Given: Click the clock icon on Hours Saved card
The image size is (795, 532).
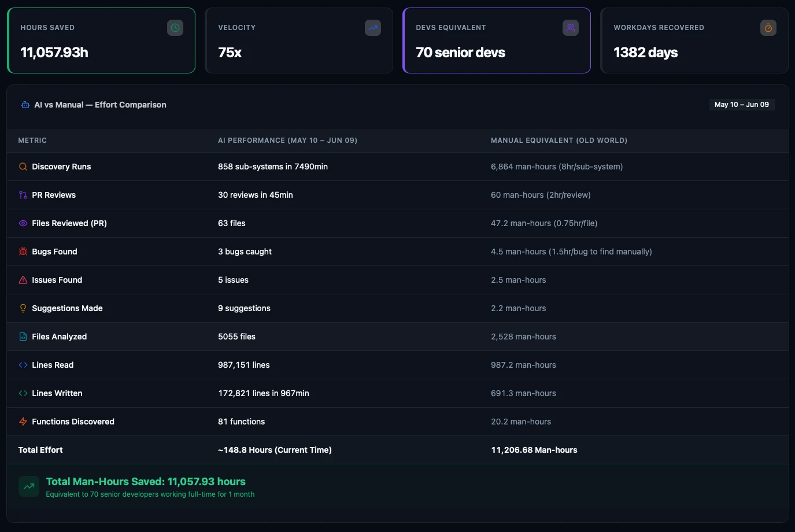Looking at the screenshot, I should pyautogui.click(x=175, y=28).
